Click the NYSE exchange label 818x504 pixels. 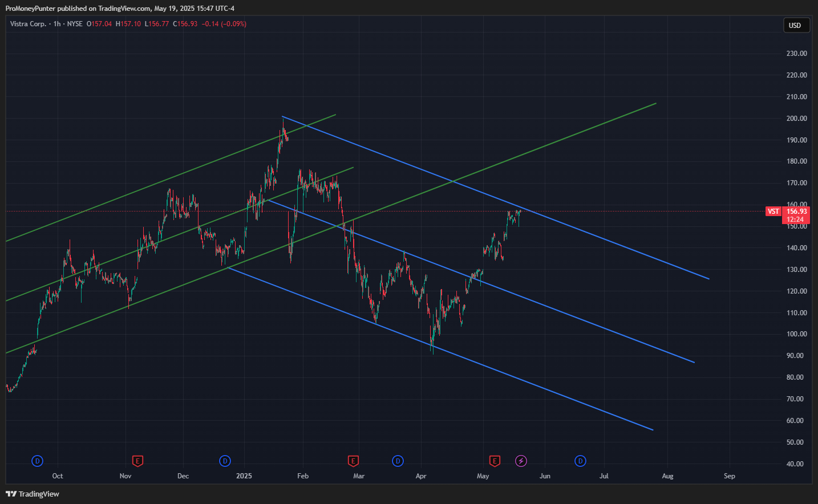click(x=75, y=24)
